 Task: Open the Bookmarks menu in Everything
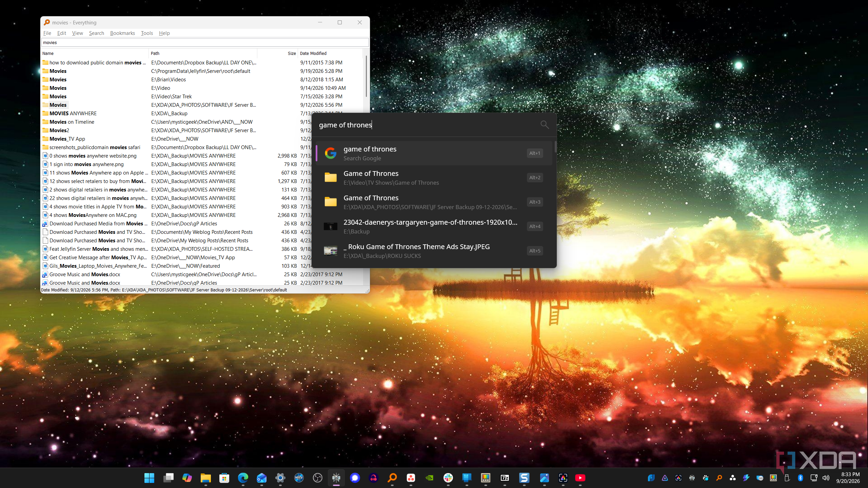pyautogui.click(x=122, y=33)
